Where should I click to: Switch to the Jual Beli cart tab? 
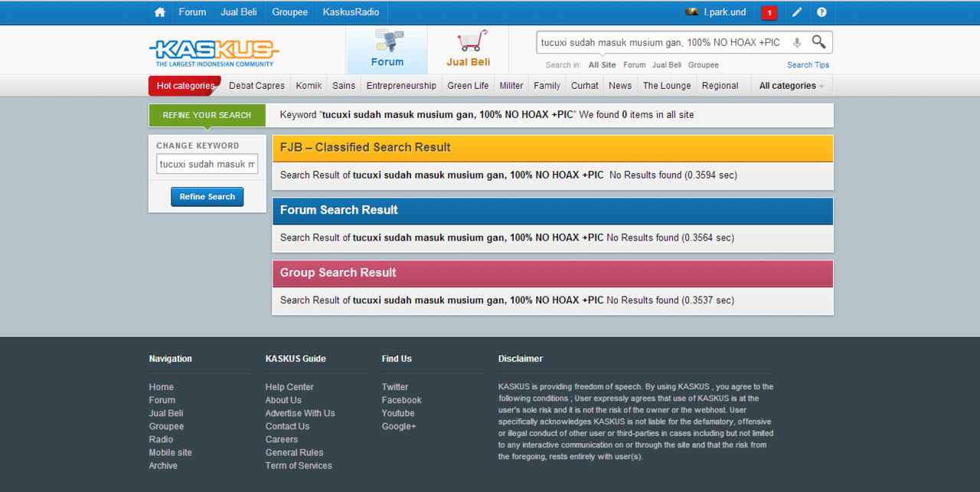click(468, 51)
